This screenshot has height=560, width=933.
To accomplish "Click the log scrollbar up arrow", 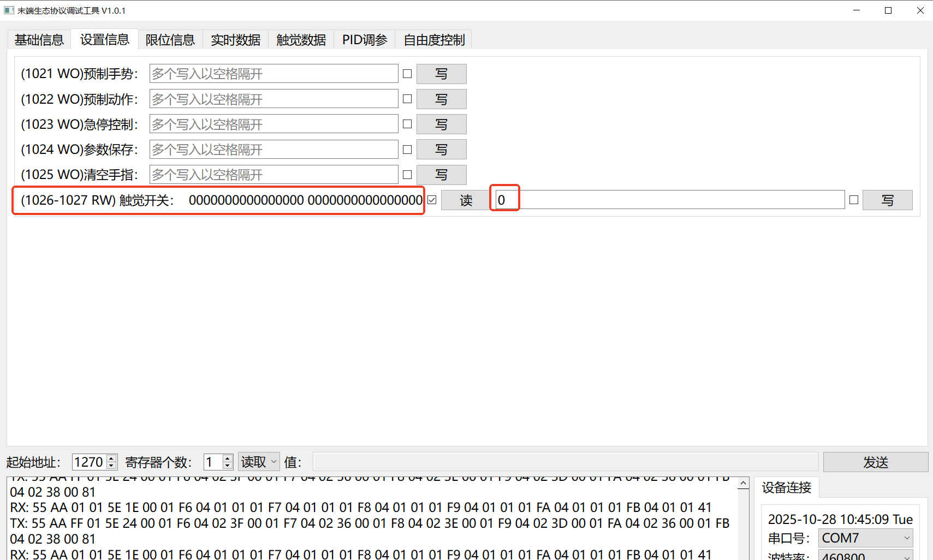I will [x=743, y=484].
